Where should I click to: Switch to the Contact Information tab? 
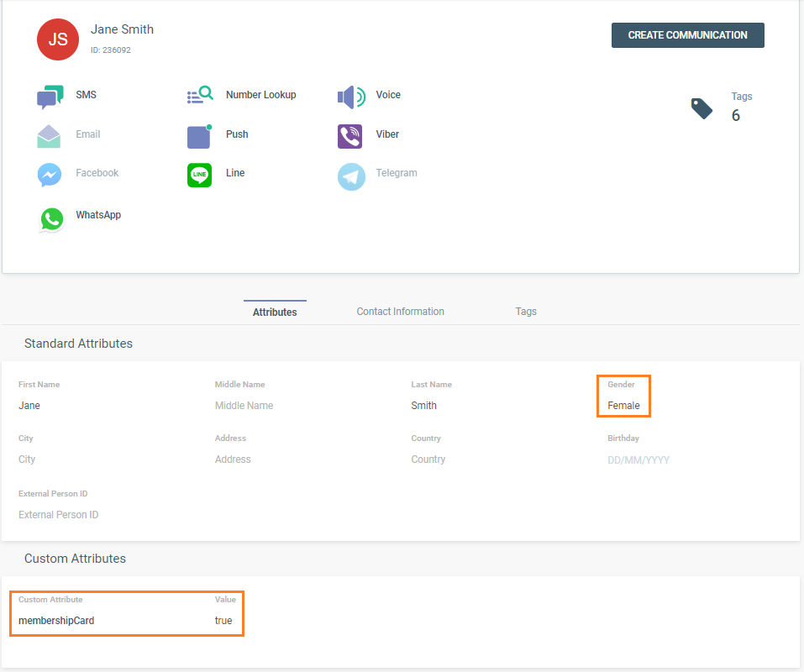click(400, 312)
